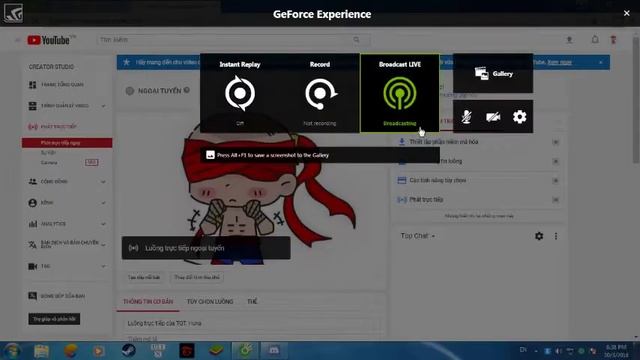
Task: Click the YouTube upload arrow icon
Action: [569, 40]
